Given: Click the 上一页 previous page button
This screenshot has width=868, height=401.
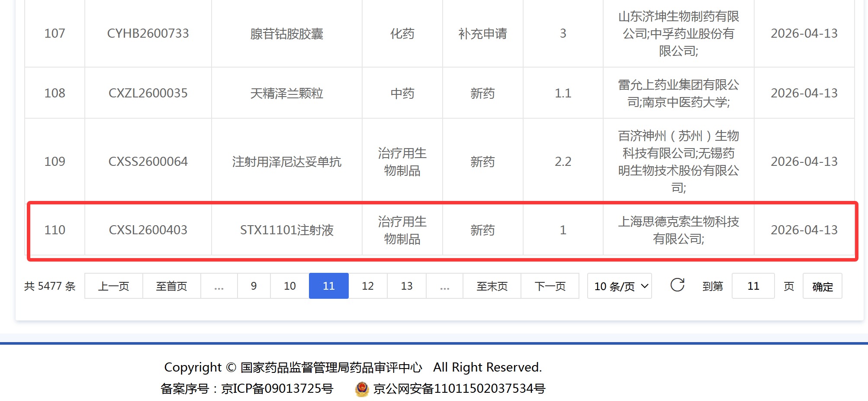Looking at the screenshot, I should pyautogui.click(x=113, y=286).
